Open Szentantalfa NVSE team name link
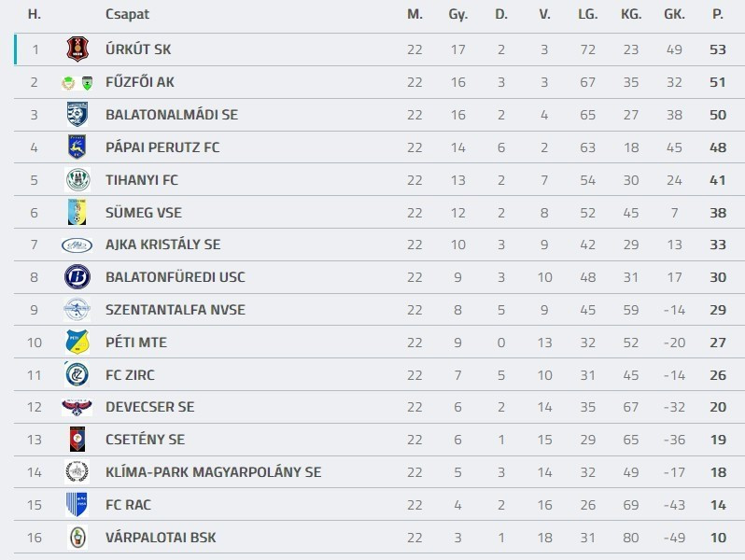Viewport: 745px width, 560px height. (x=175, y=310)
